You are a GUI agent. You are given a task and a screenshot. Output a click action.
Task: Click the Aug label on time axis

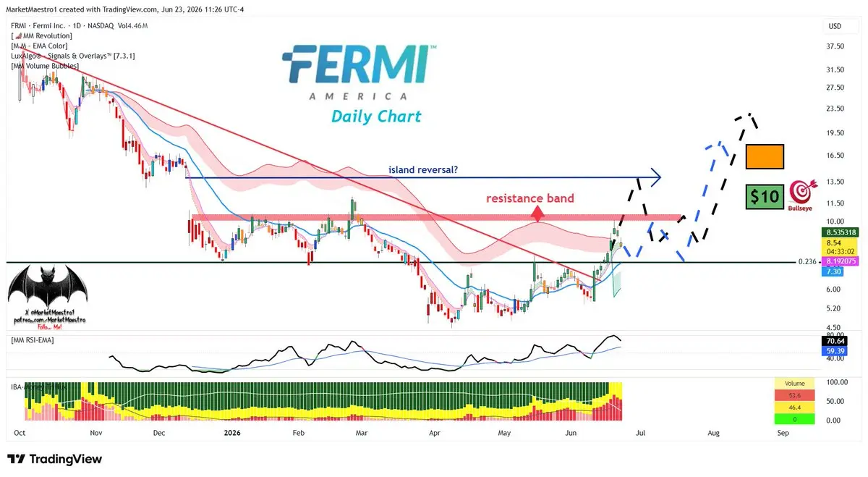pos(713,433)
